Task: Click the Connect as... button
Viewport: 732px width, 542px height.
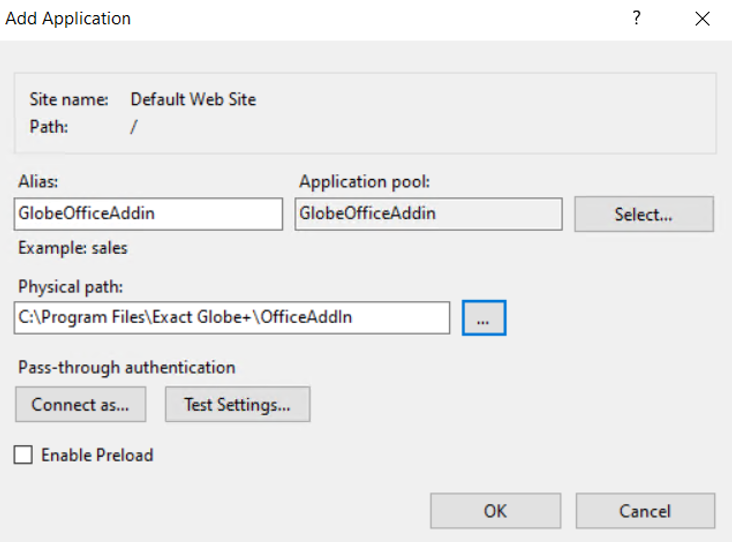Action: pyautogui.click(x=80, y=404)
